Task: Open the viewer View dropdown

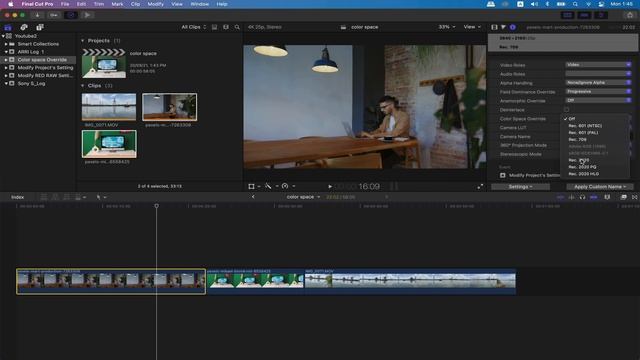Action: (472, 27)
